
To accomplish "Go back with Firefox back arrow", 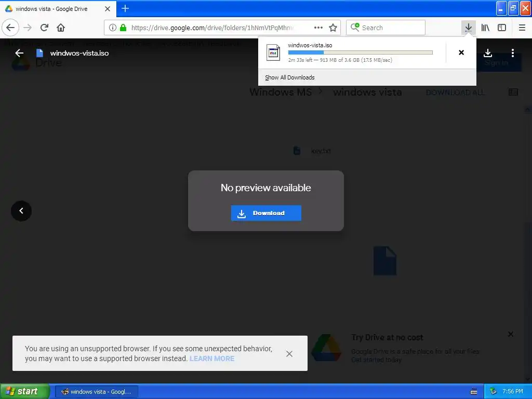I will [x=10, y=28].
